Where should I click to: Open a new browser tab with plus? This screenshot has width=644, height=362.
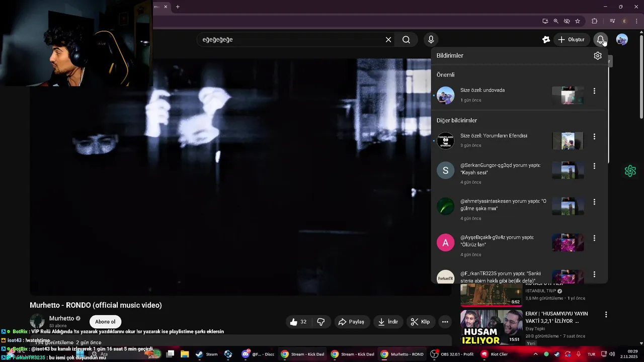tap(178, 7)
